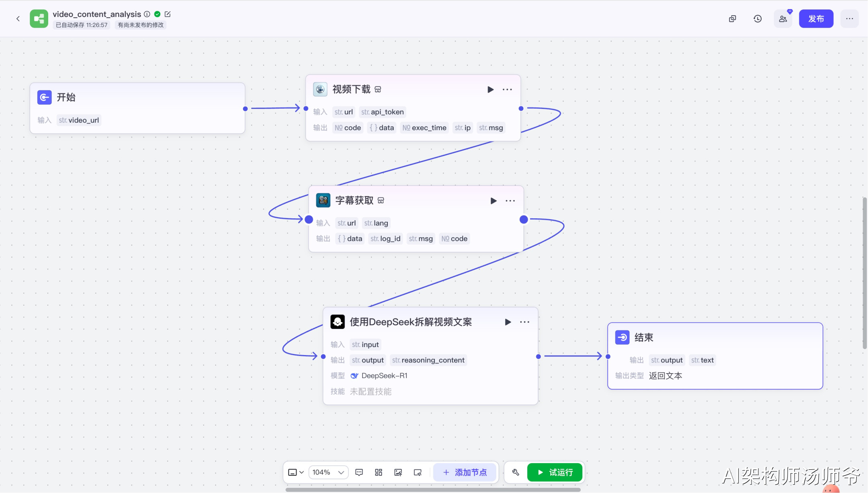
Task: Expand the interaction mode dropdown
Action: [x=296, y=472]
